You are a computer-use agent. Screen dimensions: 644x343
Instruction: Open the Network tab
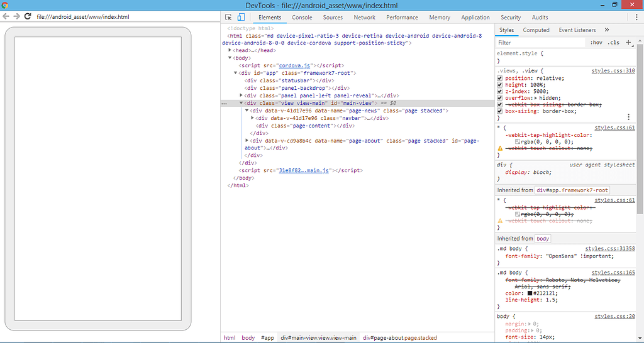pyautogui.click(x=364, y=17)
